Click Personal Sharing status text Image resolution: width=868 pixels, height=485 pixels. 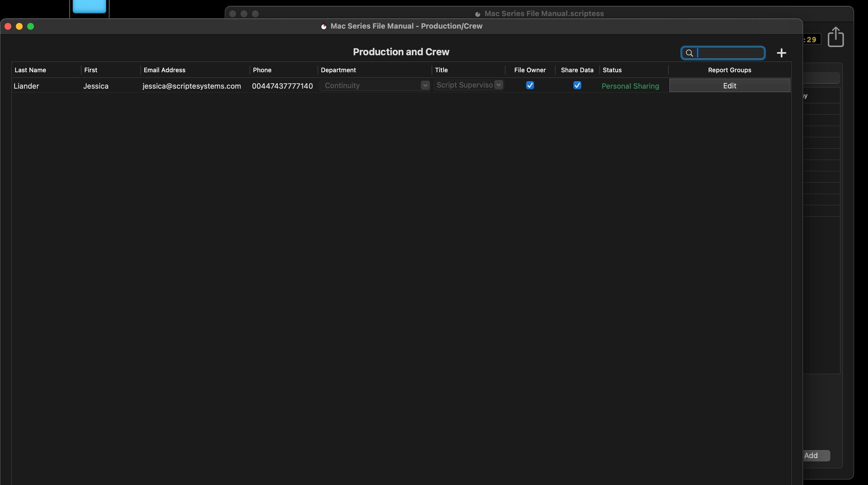click(630, 86)
